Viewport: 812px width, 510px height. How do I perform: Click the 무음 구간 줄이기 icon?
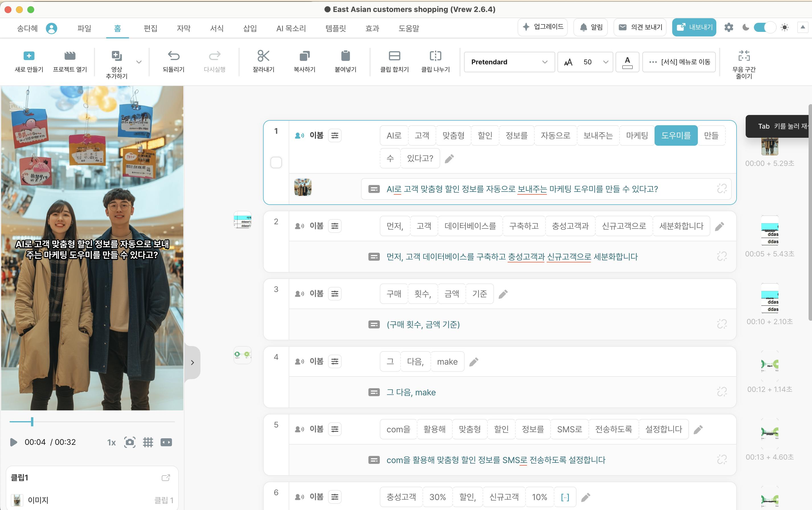pyautogui.click(x=744, y=56)
